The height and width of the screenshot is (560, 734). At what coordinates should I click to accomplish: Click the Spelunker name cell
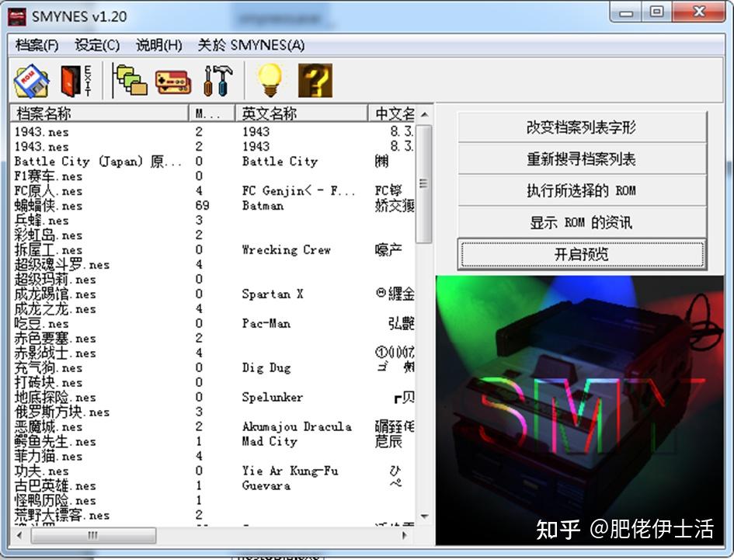tap(273, 398)
